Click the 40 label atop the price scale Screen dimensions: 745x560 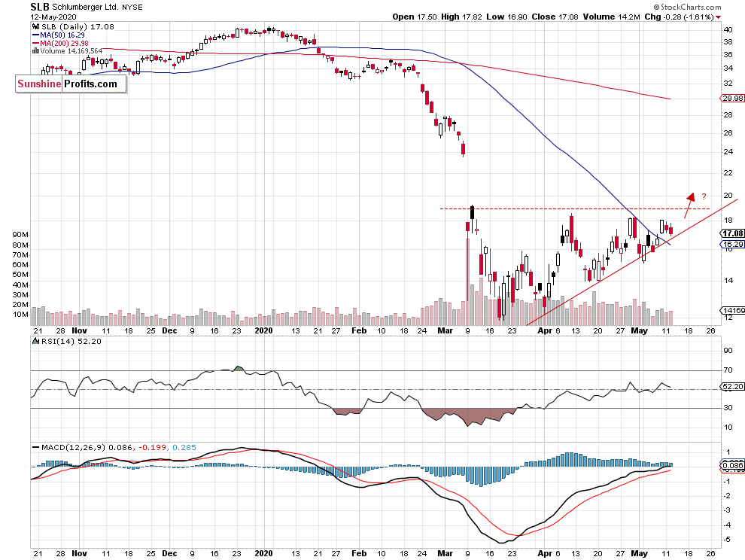click(x=728, y=29)
